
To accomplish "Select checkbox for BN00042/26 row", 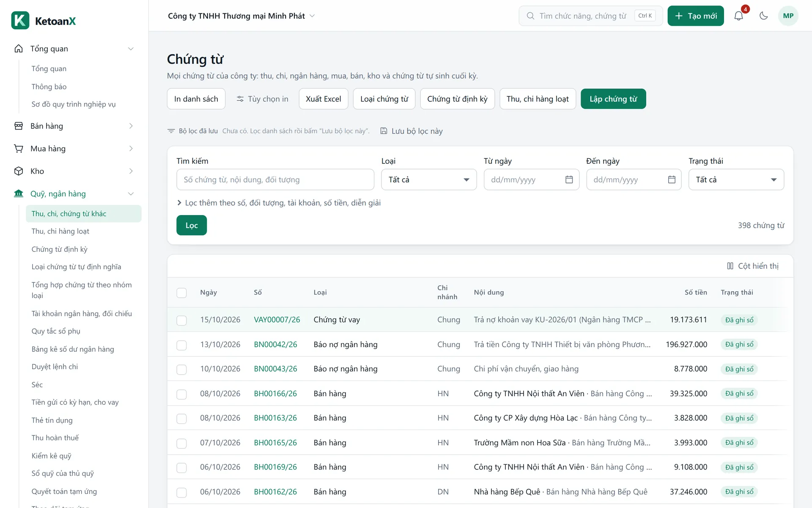I will tap(181, 345).
